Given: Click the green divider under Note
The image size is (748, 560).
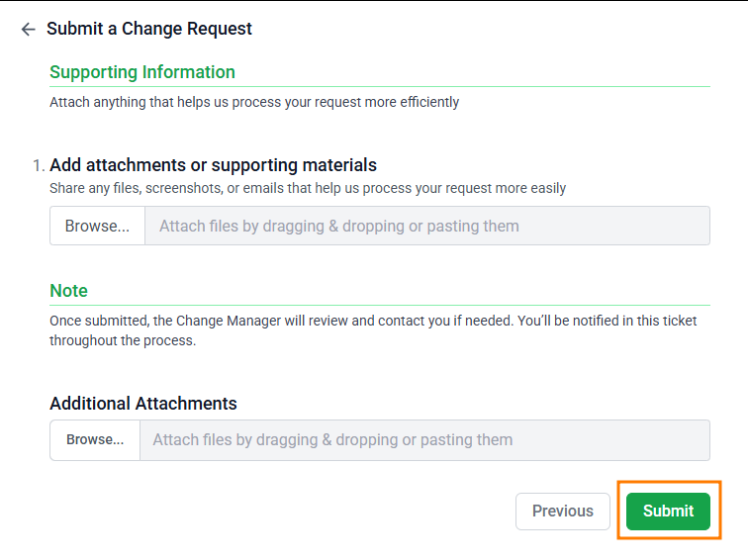Looking at the screenshot, I should [396, 306].
